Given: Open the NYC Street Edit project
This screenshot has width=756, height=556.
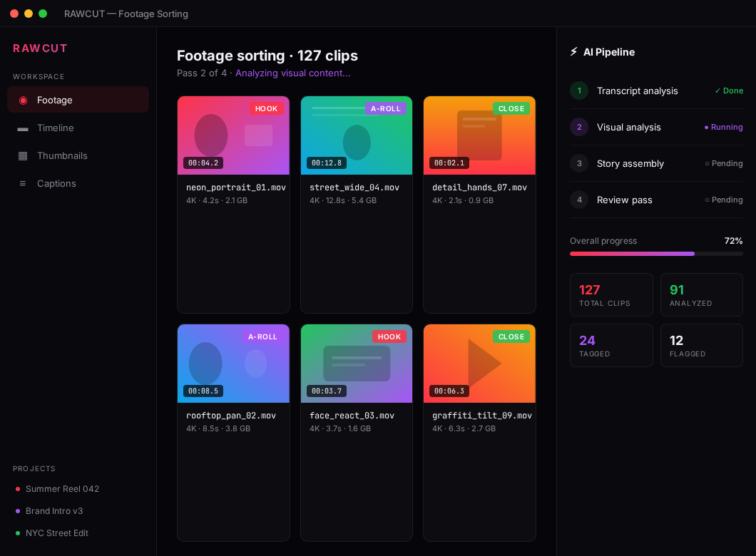Looking at the screenshot, I should (56, 532).
